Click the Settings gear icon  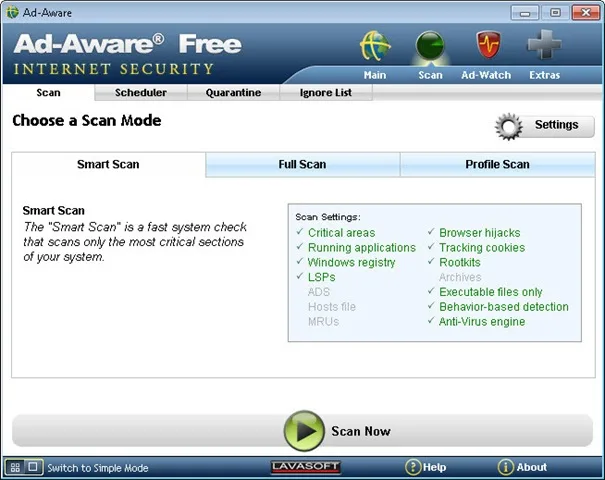click(509, 127)
